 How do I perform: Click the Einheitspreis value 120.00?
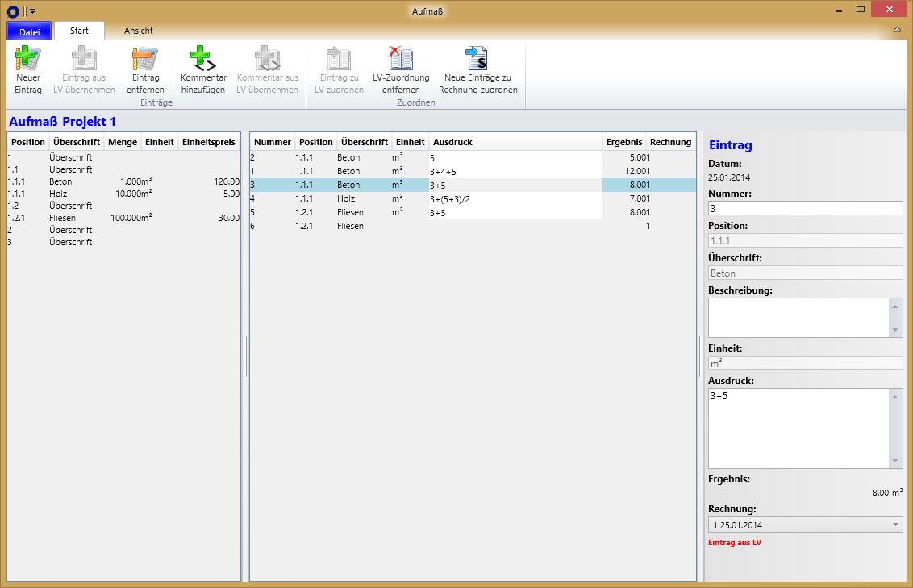[227, 181]
